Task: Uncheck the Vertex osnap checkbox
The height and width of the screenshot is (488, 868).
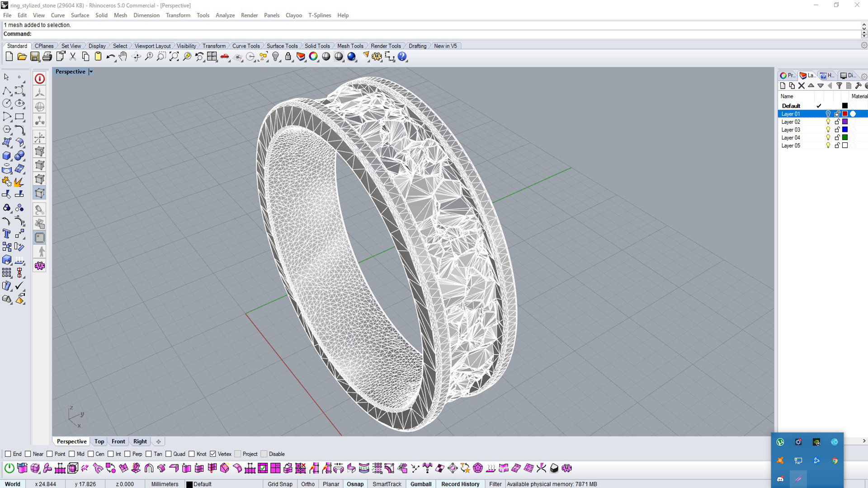Action: (213, 454)
